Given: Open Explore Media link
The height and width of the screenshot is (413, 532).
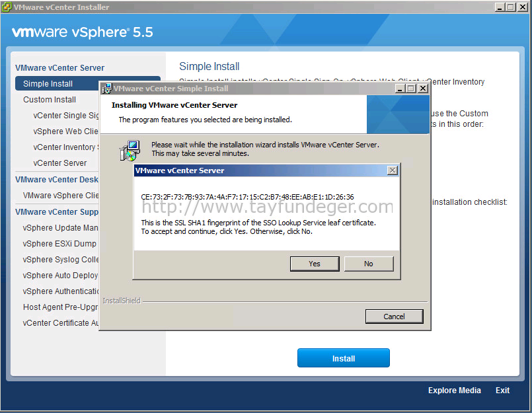Looking at the screenshot, I should click(x=454, y=391).
